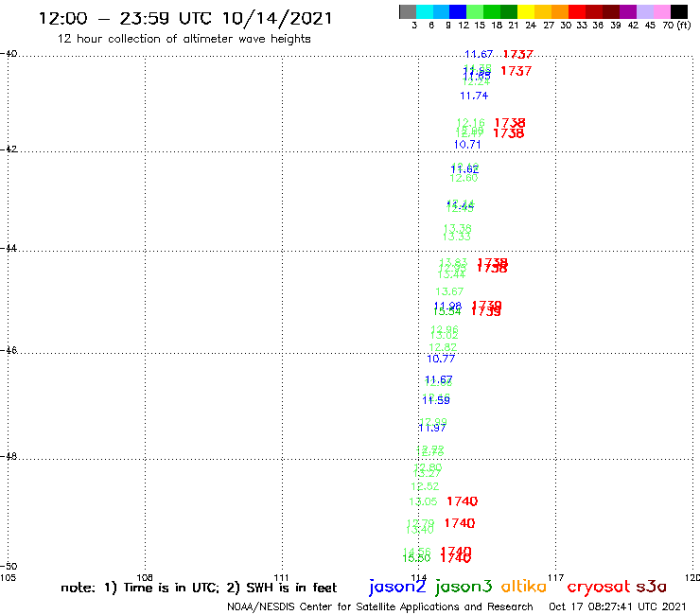Viewport: 700px width, 615px height.
Task: Click the cyan swatch in the wave height legend
Action: click(425, 11)
